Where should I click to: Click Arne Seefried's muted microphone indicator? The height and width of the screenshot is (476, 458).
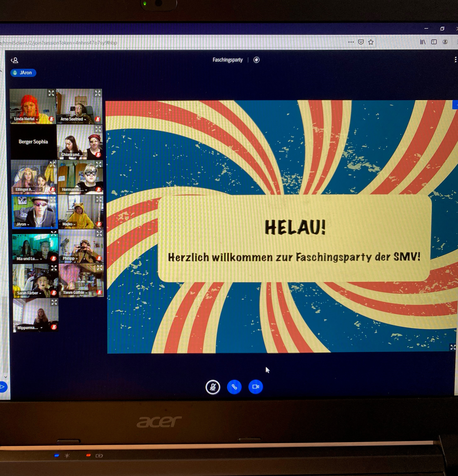coord(98,119)
